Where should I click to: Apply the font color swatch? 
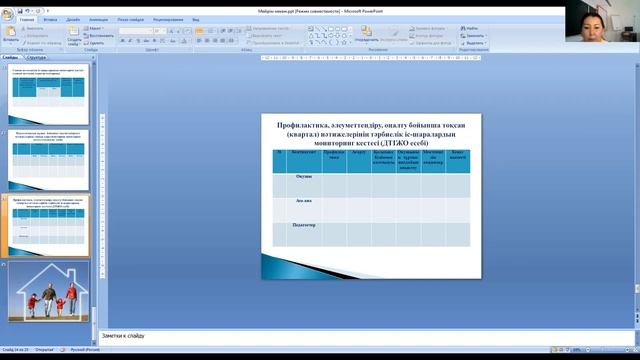(x=184, y=41)
